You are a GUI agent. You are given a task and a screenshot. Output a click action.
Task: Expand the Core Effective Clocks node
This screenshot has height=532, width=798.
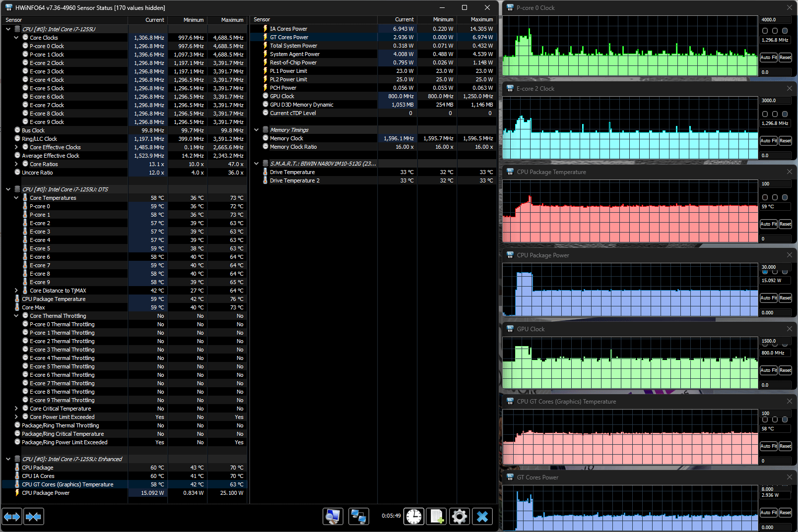click(x=16, y=147)
